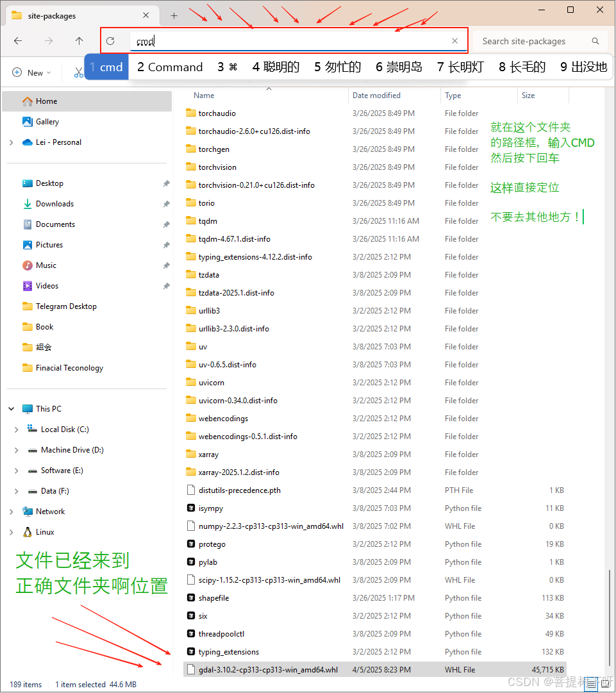Click the Forward navigation arrow
This screenshot has height=693, width=616.
49,41
